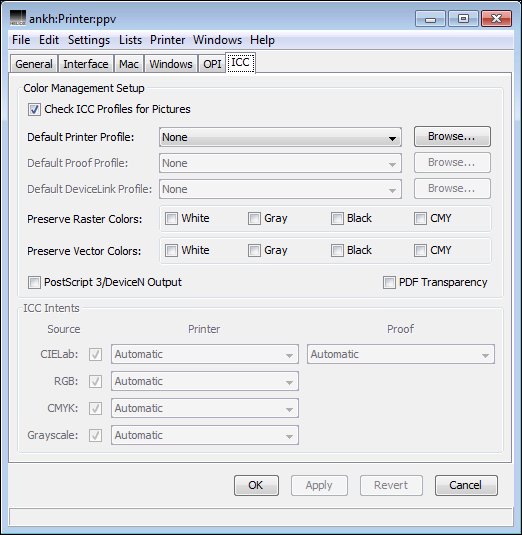
Task: Open the Edit menu
Action: pyautogui.click(x=49, y=40)
